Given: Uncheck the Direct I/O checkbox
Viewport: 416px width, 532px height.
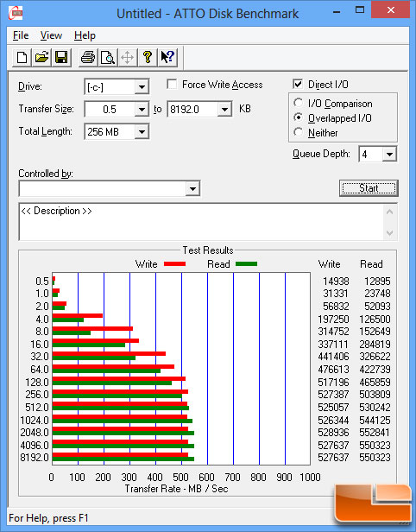Looking at the screenshot, I should pyautogui.click(x=298, y=84).
